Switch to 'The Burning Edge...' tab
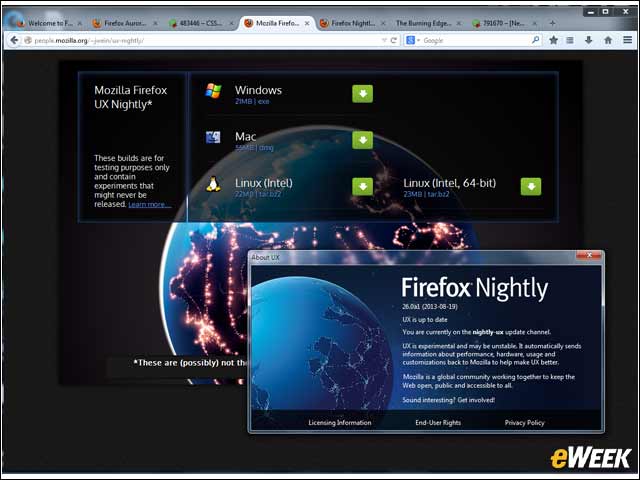 point(427,23)
